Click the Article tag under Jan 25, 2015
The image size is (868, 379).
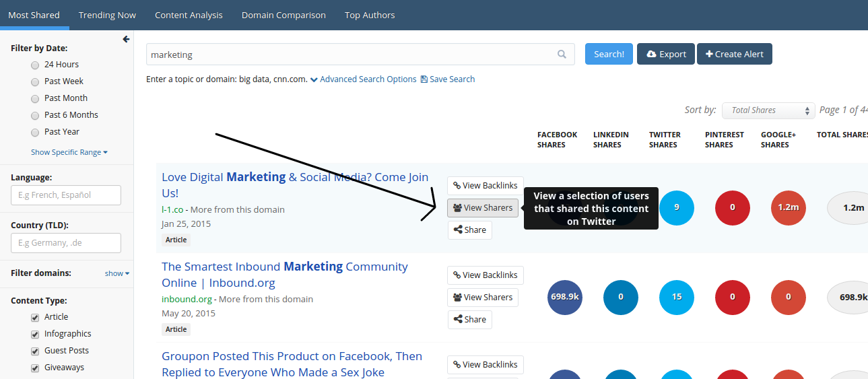pyautogui.click(x=176, y=240)
